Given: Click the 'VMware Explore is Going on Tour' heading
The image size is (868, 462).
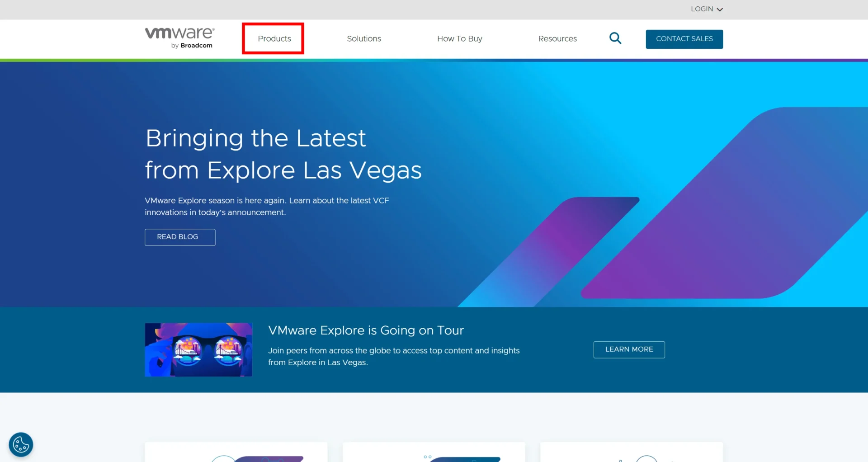Looking at the screenshot, I should pyautogui.click(x=366, y=330).
